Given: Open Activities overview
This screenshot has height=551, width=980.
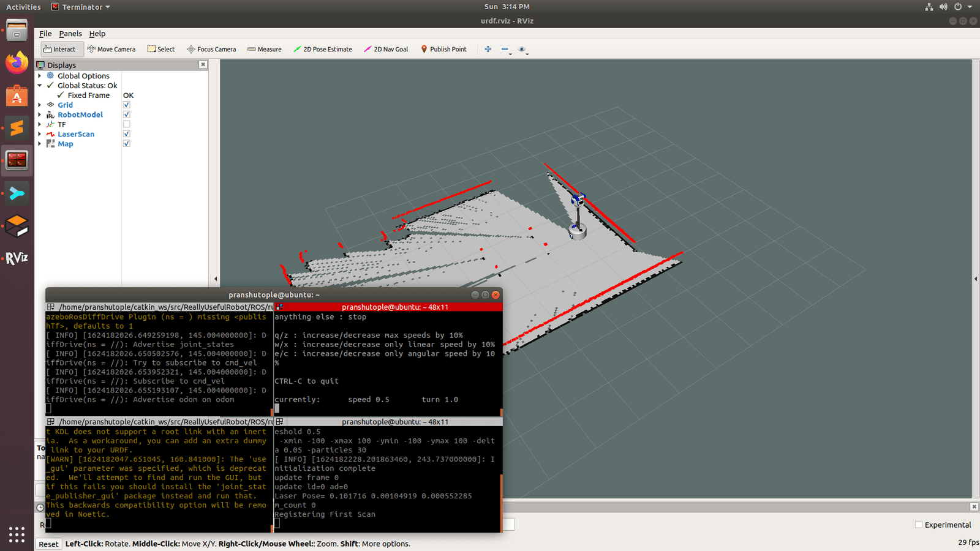Looking at the screenshot, I should [x=23, y=7].
